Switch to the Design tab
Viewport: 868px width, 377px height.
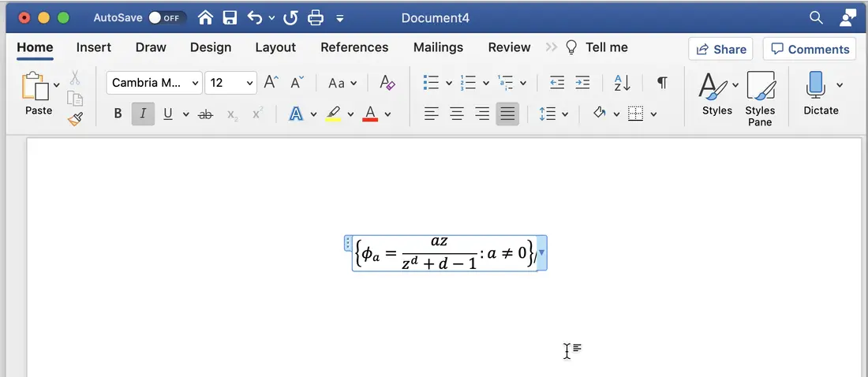coord(211,47)
